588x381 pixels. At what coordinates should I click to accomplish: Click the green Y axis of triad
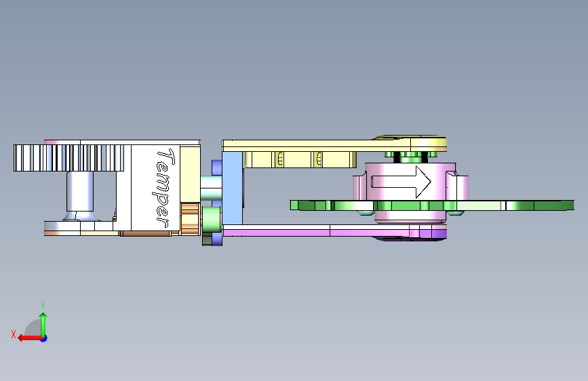43,325
